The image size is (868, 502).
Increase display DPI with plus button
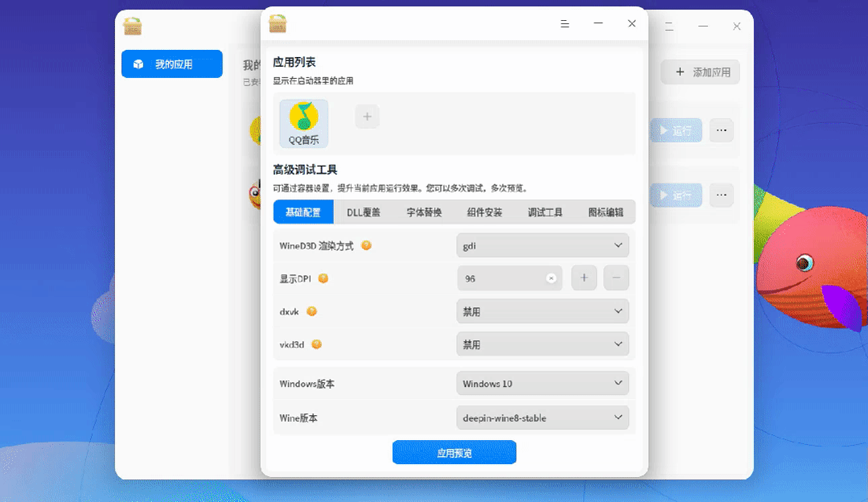click(584, 278)
